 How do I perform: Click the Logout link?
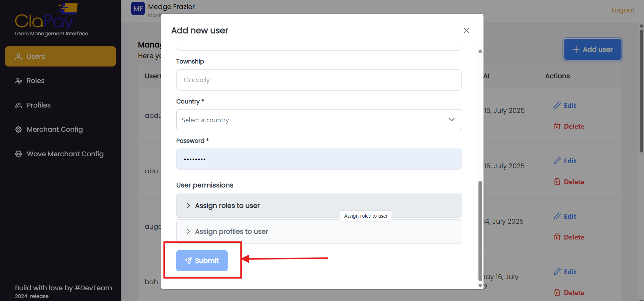pos(623,10)
